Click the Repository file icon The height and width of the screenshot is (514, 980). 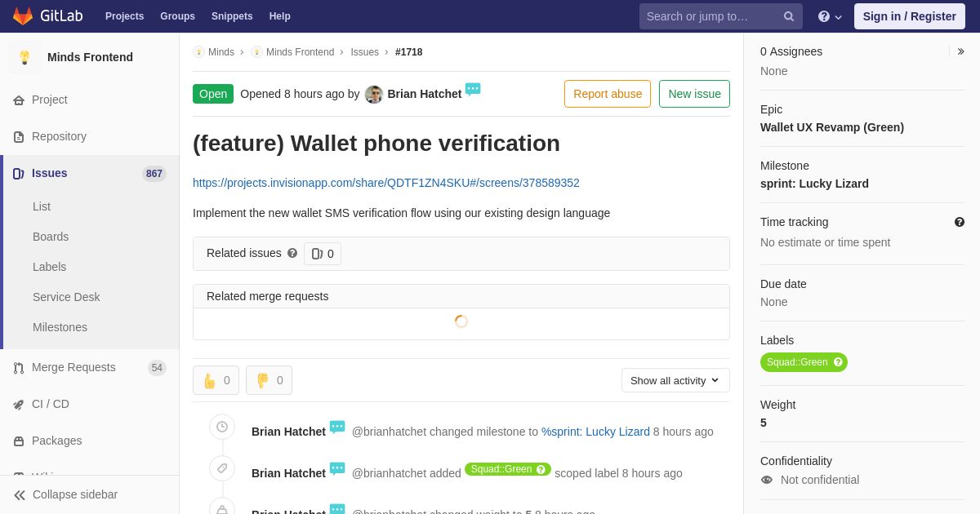tap(19, 137)
